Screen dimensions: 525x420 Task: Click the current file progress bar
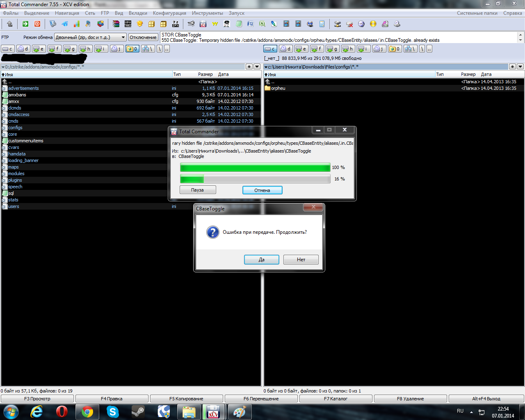pos(255,167)
